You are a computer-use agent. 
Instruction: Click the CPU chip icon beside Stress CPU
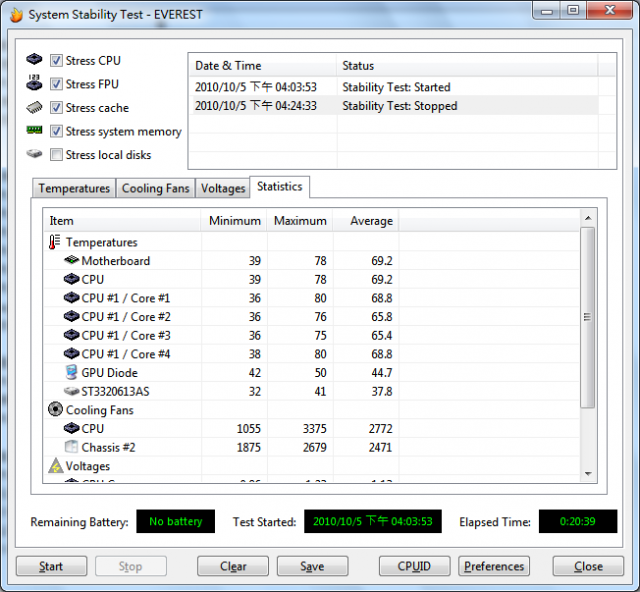click(x=34, y=59)
